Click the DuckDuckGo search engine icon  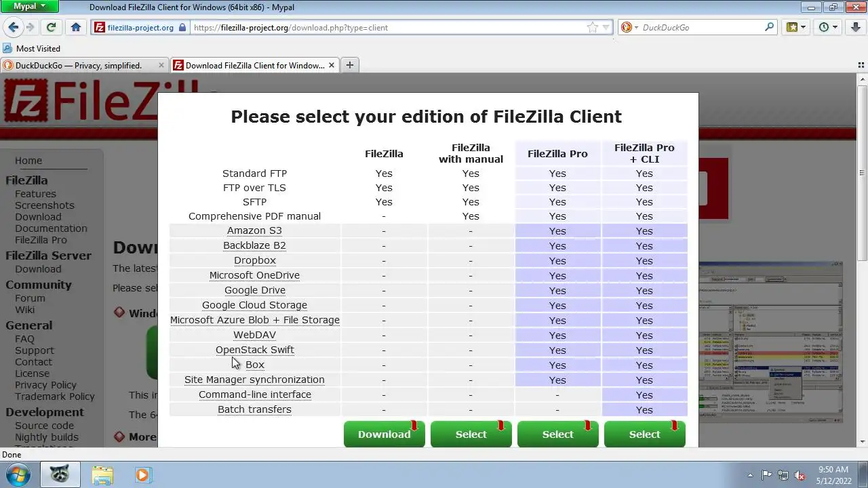[627, 28]
